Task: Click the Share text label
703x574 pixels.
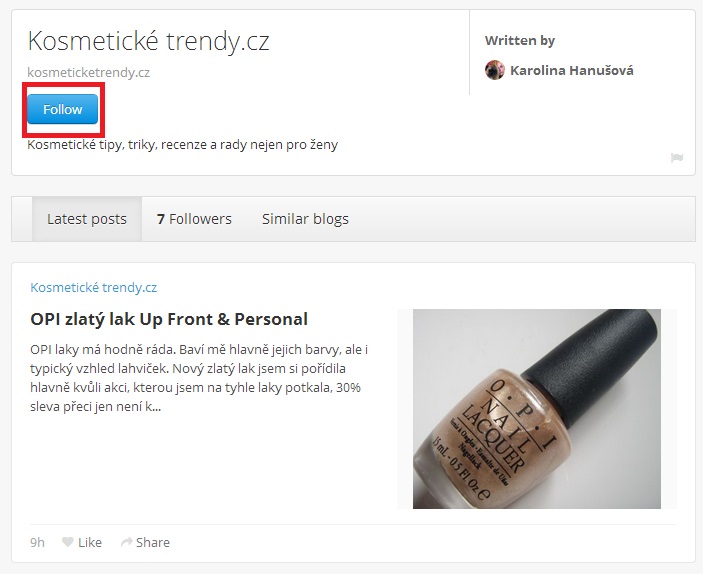Action: coord(153,542)
